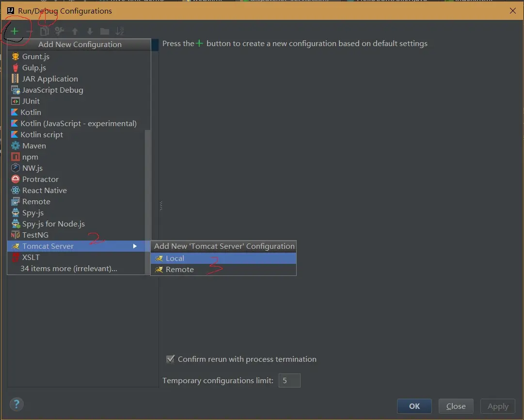This screenshot has height=420, width=524.
Task: Click the green plus Add New Configuration button
Action: click(15, 32)
